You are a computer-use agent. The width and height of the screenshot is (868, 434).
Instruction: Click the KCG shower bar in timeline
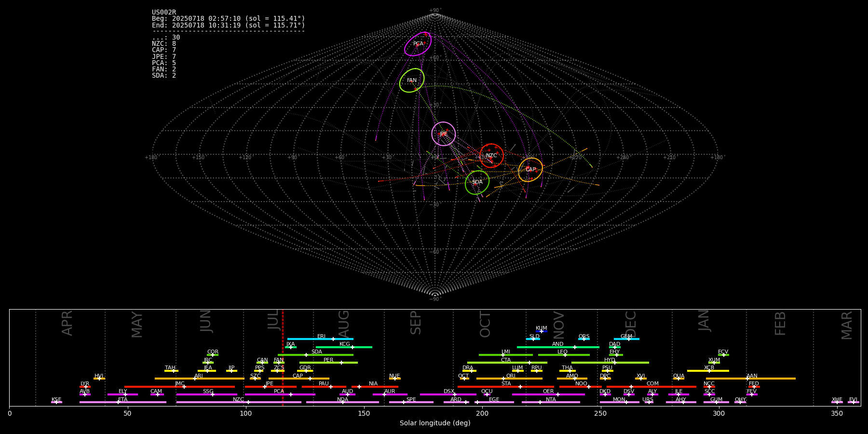344,347
